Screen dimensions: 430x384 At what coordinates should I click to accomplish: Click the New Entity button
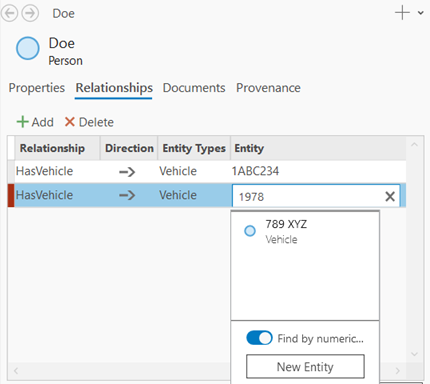[305, 367]
